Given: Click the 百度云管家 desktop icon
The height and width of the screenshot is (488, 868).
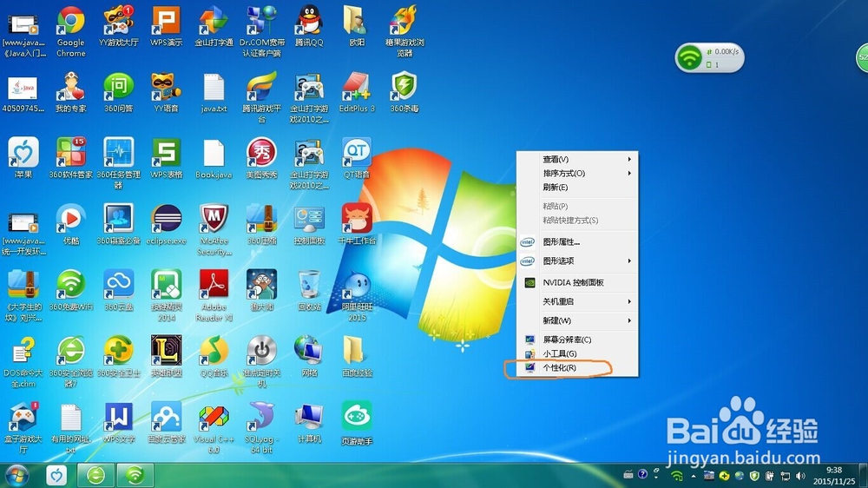Looking at the screenshot, I should pyautogui.click(x=166, y=423).
